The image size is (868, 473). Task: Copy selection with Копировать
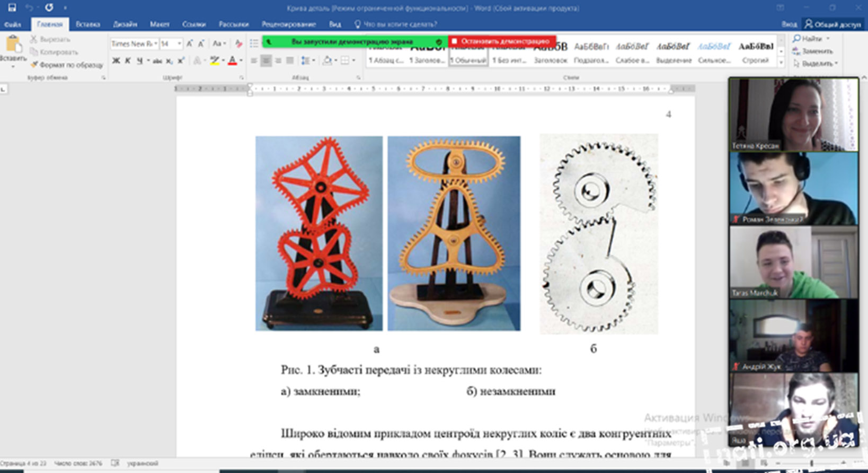click(54, 52)
